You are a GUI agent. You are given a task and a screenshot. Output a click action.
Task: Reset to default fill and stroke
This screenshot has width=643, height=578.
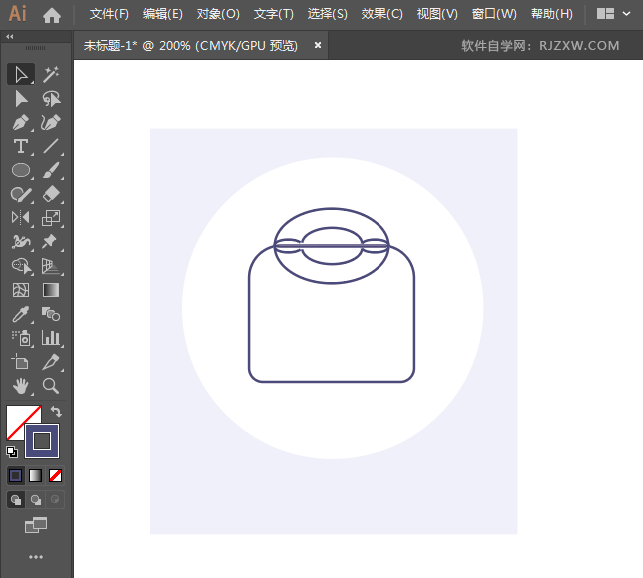click(11, 452)
